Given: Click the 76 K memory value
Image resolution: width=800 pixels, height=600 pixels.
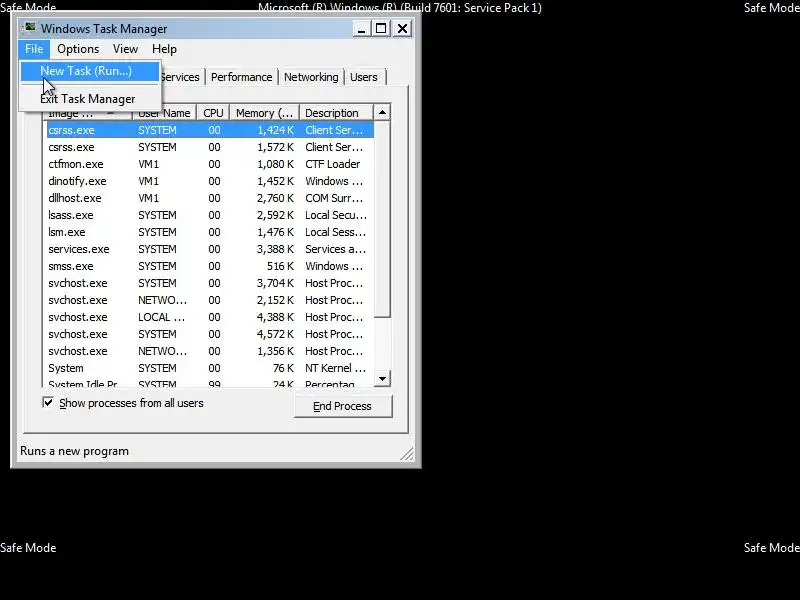Looking at the screenshot, I should tap(283, 368).
